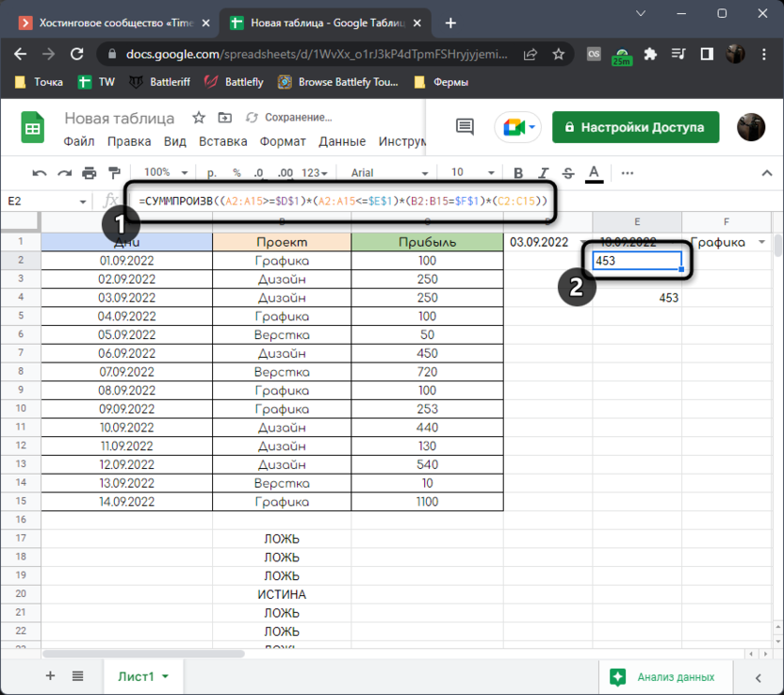The image size is (784, 695).
Task: Click the Name box showing E2
Action: coord(47,201)
